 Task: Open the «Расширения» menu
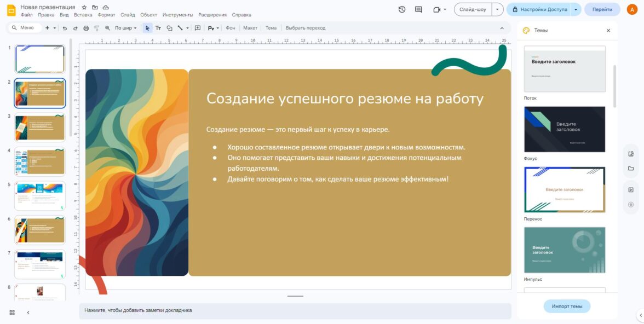(212, 15)
